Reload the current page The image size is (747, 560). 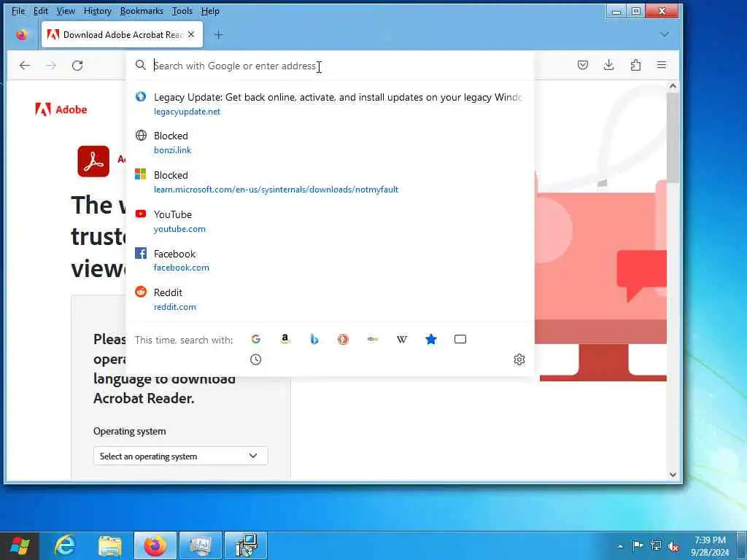77,65
